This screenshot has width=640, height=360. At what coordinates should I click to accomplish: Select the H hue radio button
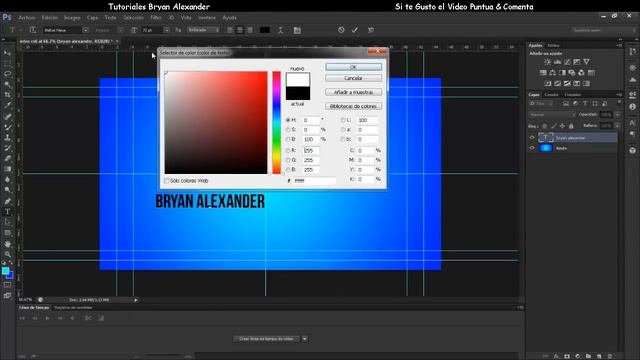click(288, 120)
